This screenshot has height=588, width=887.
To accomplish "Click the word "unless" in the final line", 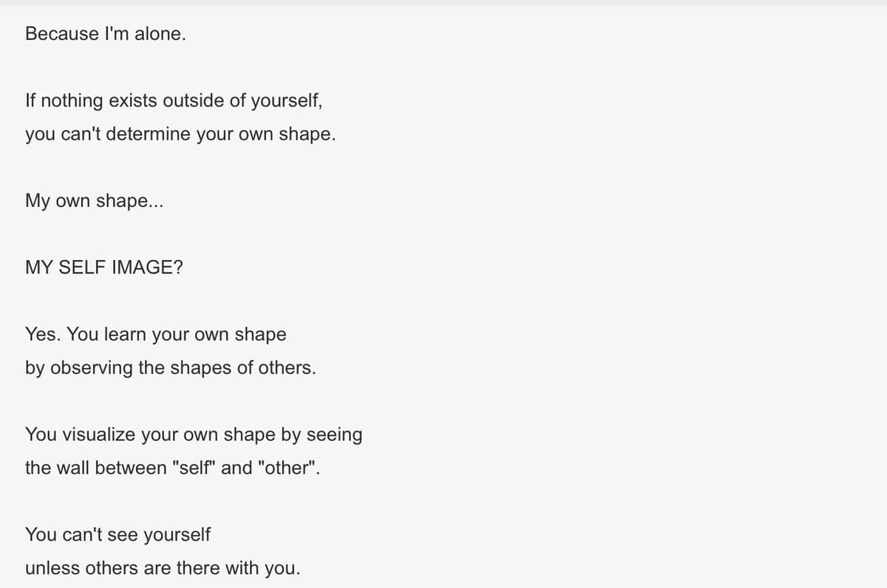I will [52, 569].
